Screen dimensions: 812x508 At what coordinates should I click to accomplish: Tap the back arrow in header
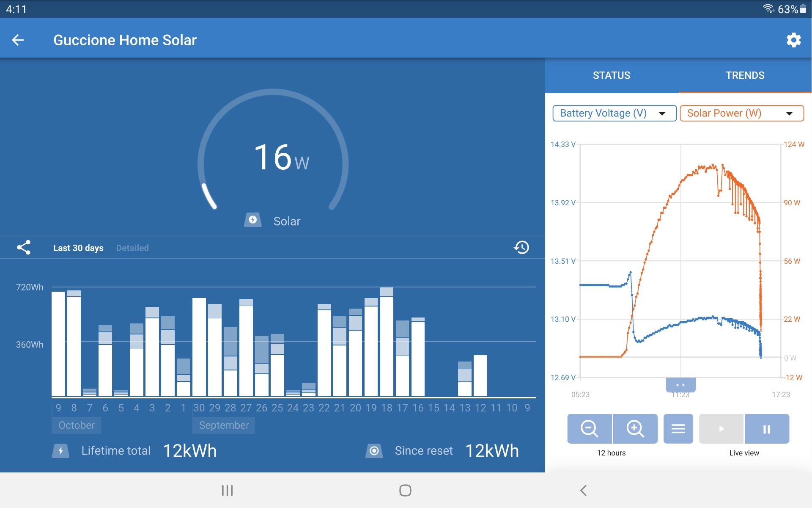[18, 40]
